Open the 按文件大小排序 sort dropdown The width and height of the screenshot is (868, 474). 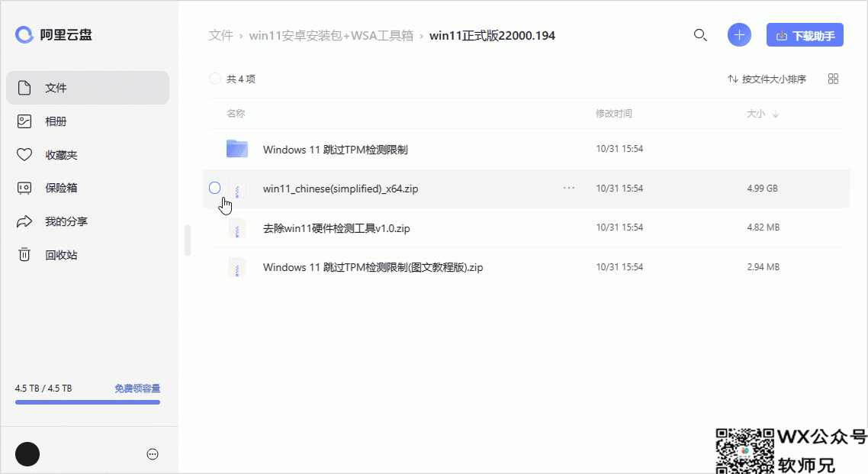click(767, 79)
